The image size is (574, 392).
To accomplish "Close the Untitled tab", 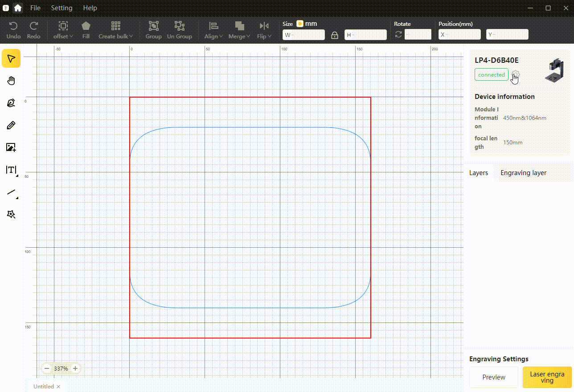I will (x=58, y=387).
